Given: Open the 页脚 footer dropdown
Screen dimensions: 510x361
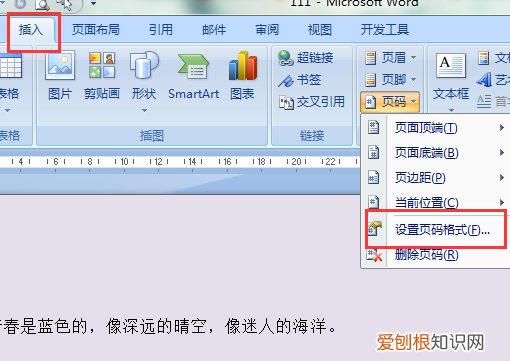Looking at the screenshot, I should click(x=390, y=80).
